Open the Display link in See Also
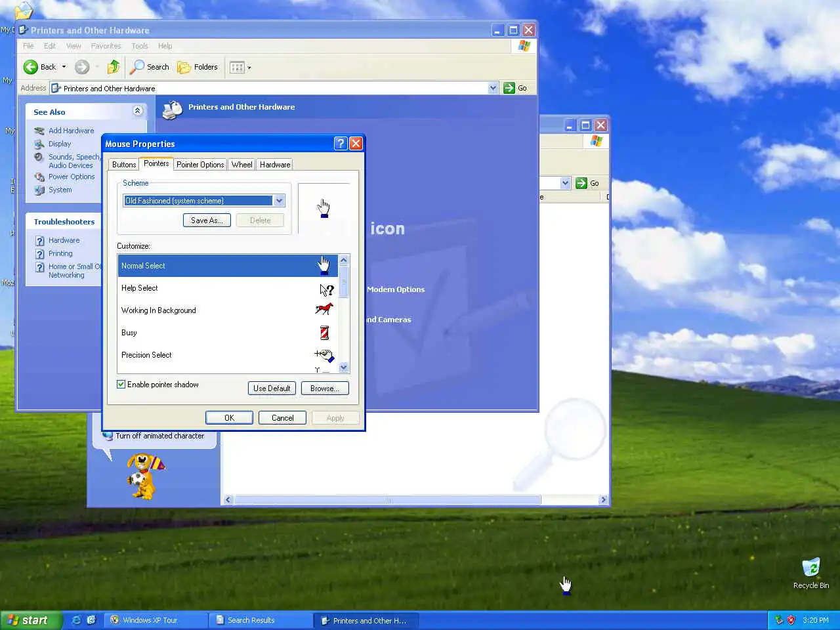 (60, 144)
